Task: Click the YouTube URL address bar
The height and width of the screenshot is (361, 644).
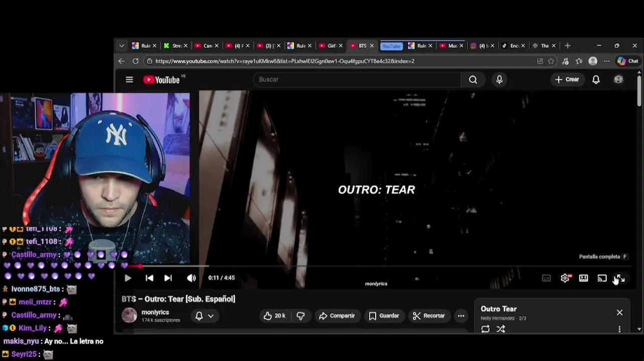Action: pos(284,61)
